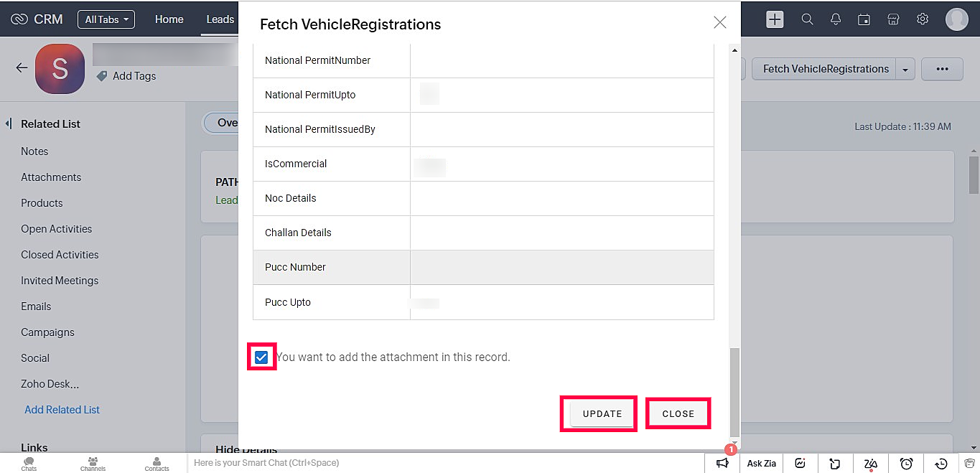Open the settings gear icon
The width and height of the screenshot is (980, 473).
[923, 19]
